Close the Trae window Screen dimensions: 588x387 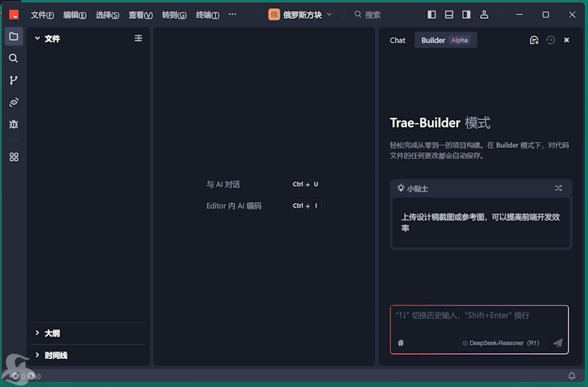[x=572, y=14]
